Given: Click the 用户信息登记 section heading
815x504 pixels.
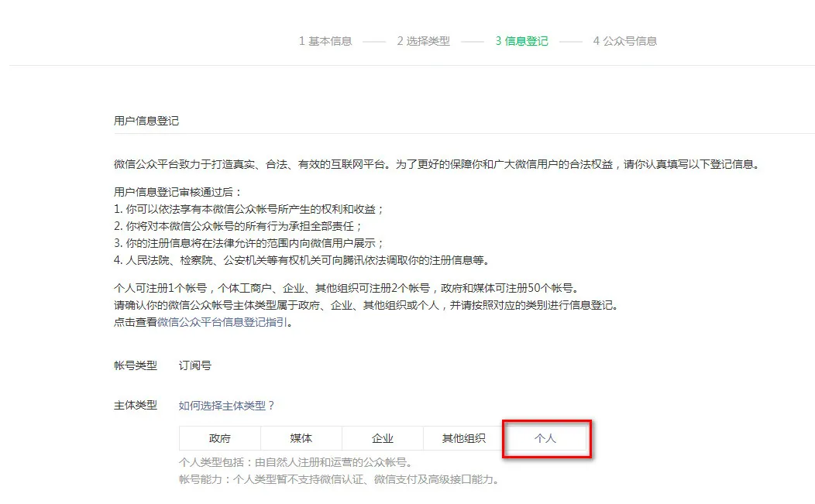Looking at the screenshot, I should click(x=146, y=121).
